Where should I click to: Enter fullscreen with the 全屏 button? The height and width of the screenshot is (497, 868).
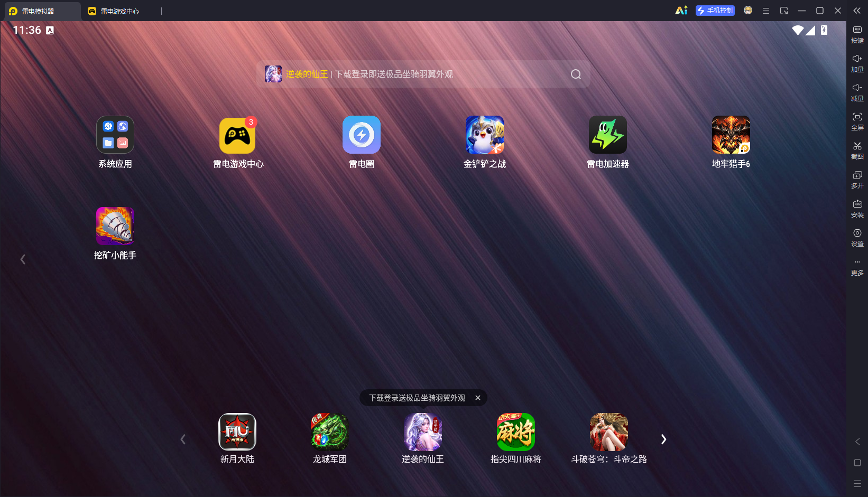coord(857,122)
